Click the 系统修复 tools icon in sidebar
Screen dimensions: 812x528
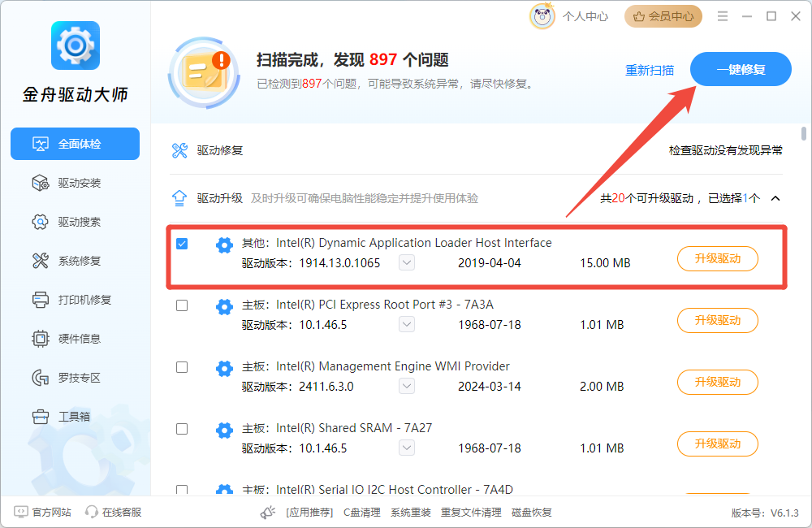pyautogui.click(x=41, y=261)
